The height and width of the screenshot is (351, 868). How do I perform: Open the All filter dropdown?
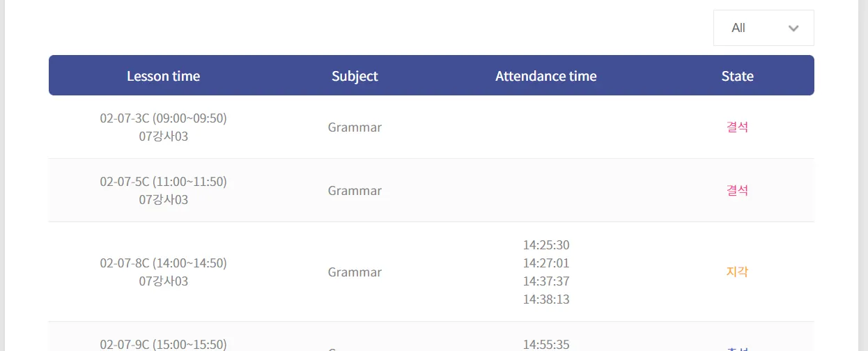tap(763, 28)
